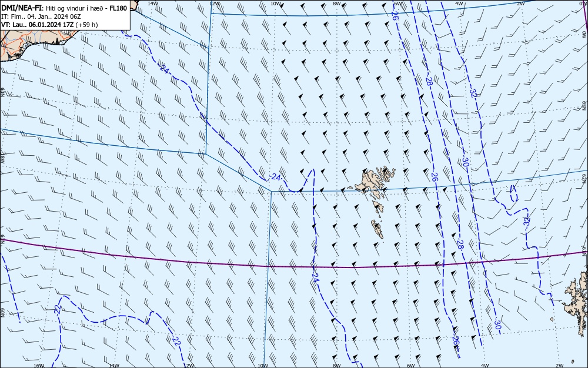Viewport: 588px width, 368px height.
Task: Click the southern Faroe island Suðuroy
Action: click(377, 229)
